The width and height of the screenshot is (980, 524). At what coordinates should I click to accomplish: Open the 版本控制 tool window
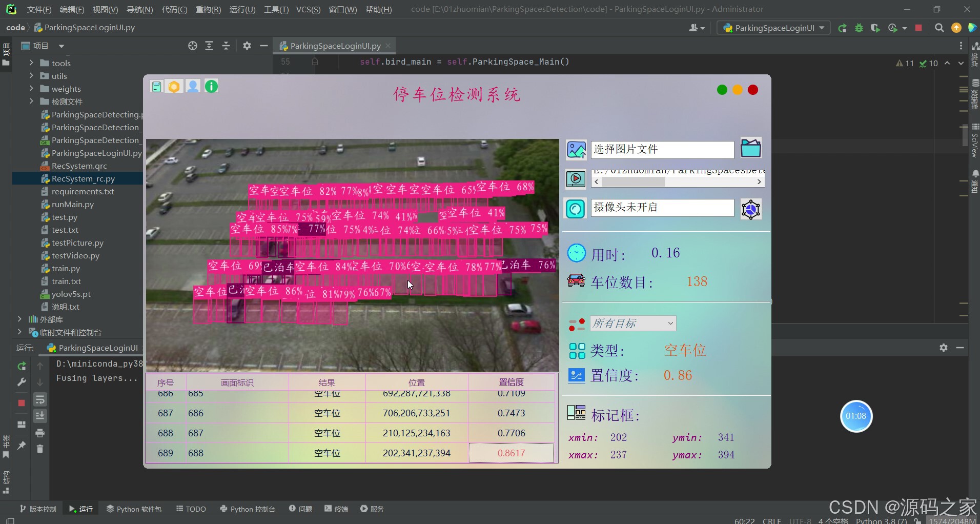(x=38, y=509)
